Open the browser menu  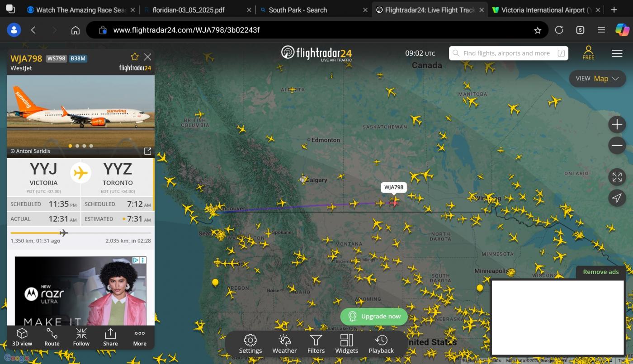point(601,30)
